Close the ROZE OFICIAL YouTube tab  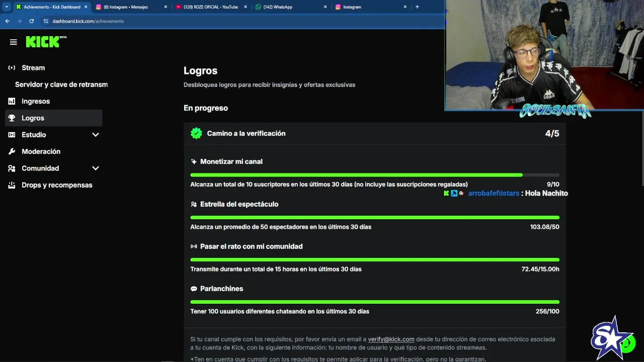pos(246,7)
